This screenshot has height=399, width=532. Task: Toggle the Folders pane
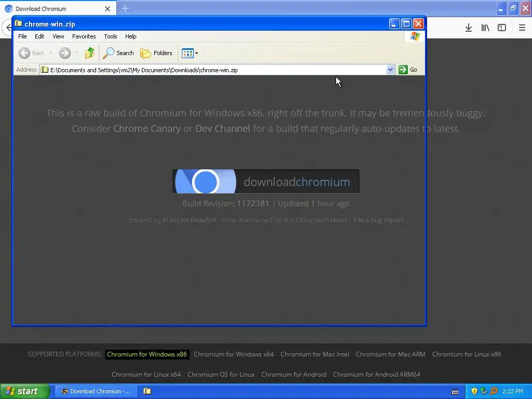coord(156,53)
